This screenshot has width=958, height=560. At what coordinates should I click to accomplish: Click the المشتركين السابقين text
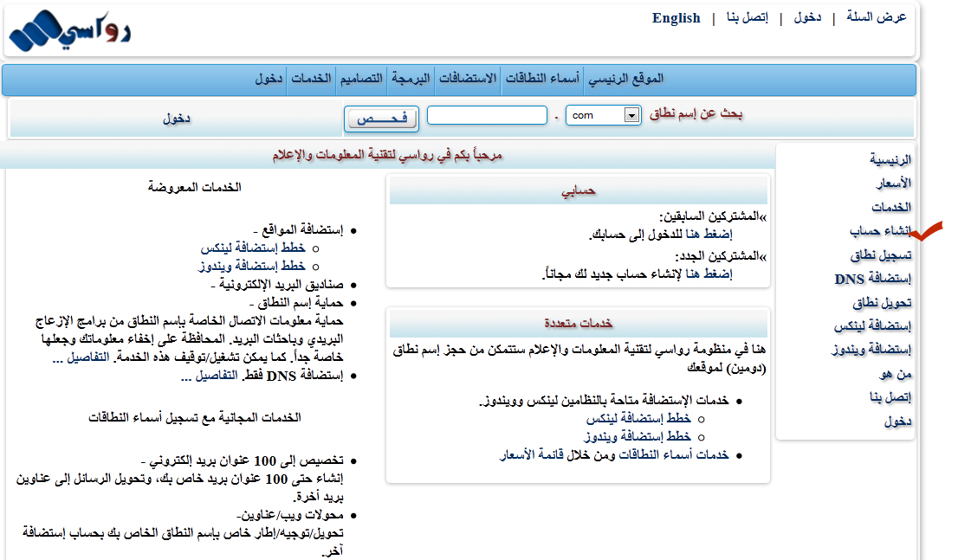(x=710, y=216)
